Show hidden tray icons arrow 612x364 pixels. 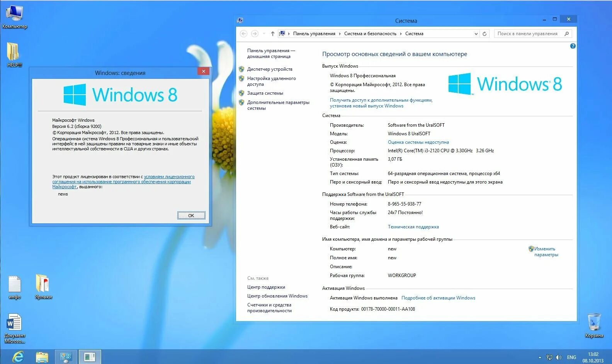(x=540, y=357)
